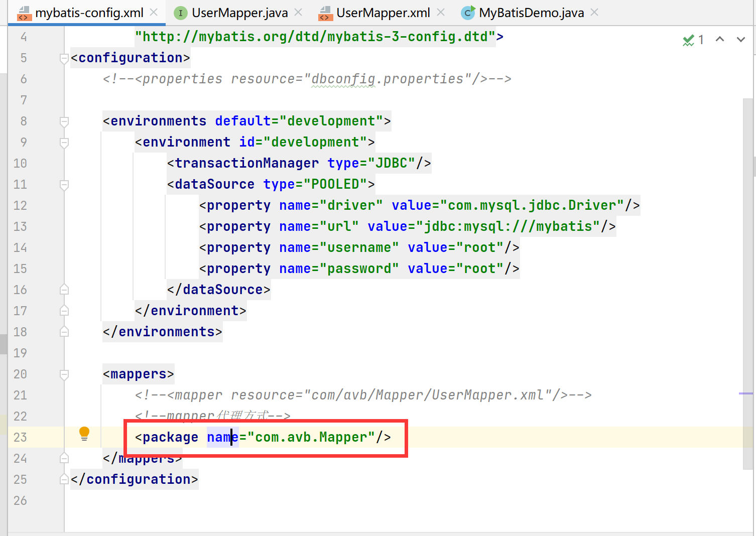The image size is (756, 536).
Task: Jump to next highlighted problem arrow
Action: tap(741, 39)
